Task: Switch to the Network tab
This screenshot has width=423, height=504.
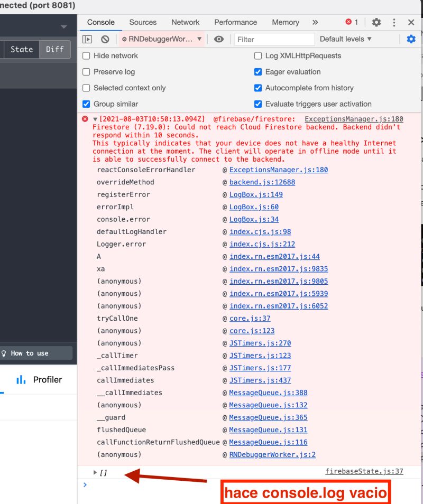Action: click(x=185, y=22)
